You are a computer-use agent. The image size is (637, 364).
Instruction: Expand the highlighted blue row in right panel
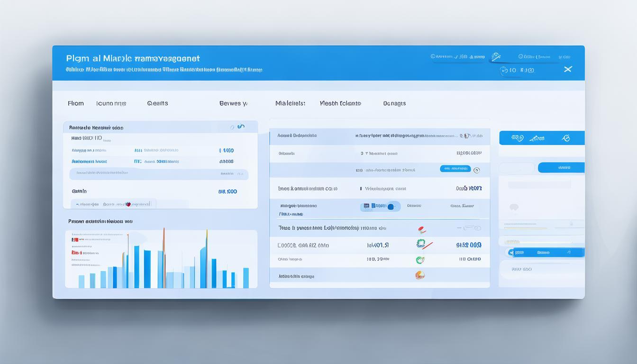click(545, 253)
